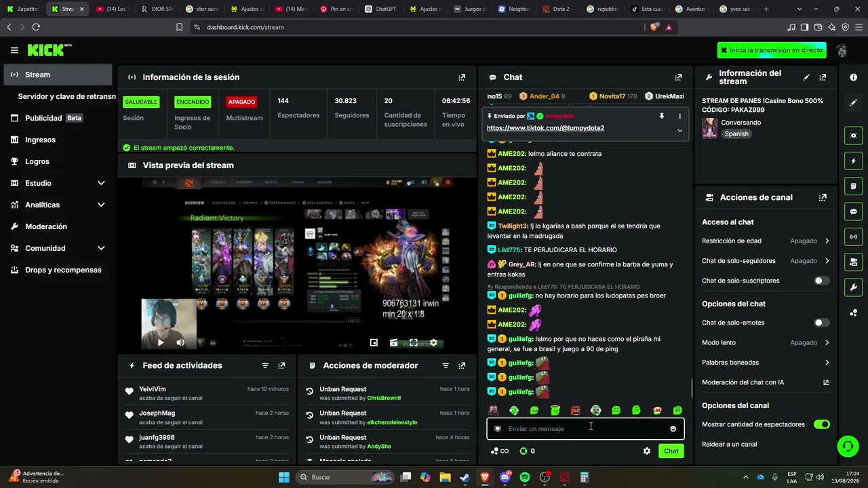Expand the Analíticas sidebar section

[101, 205]
